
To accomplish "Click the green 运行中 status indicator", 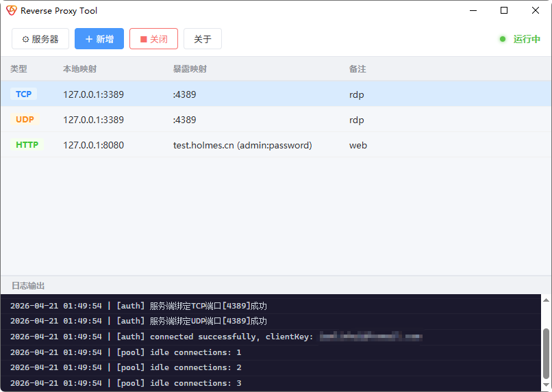I will (x=520, y=39).
